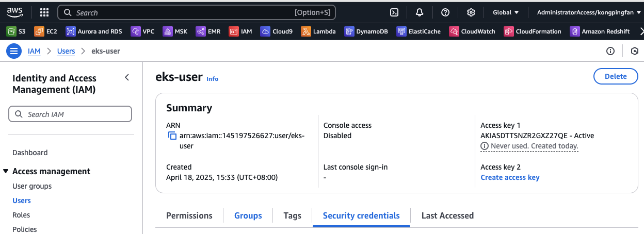Open Users in the side navigation
The image size is (644, 234).
point(22,200)
